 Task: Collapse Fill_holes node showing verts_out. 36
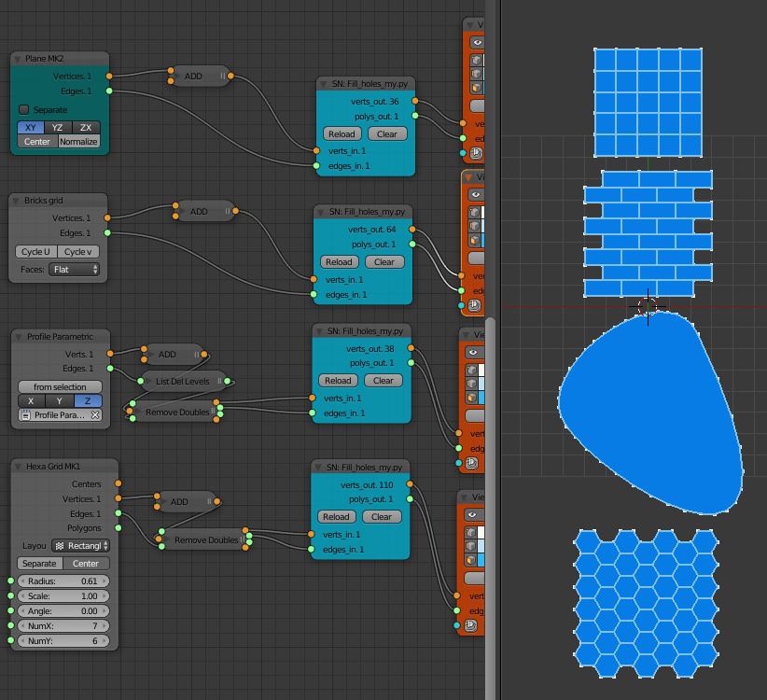pos(324,85)
